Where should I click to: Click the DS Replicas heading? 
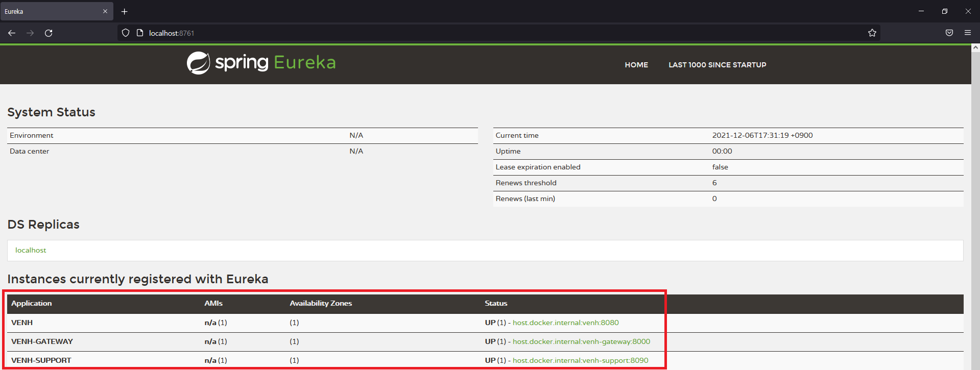43,225
